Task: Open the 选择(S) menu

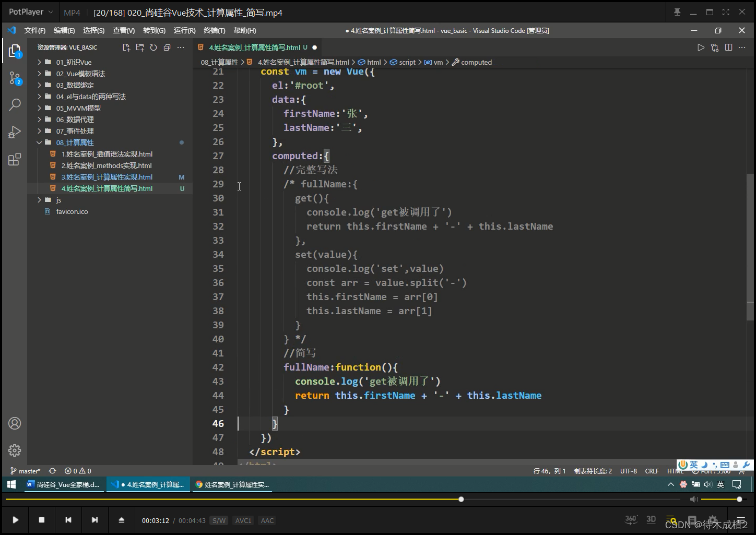Action: click(x=94, y=30)
